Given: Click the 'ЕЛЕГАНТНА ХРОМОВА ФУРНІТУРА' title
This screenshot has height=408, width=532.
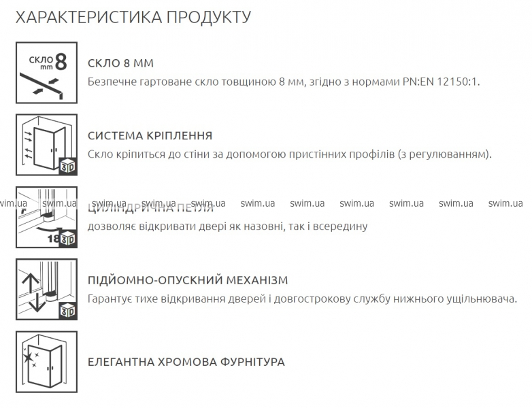Looking at the screenshot, I should coord(186,362).
